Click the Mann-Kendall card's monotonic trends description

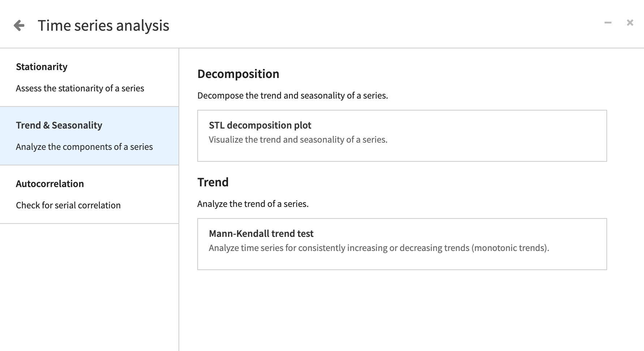pos(379,248)
